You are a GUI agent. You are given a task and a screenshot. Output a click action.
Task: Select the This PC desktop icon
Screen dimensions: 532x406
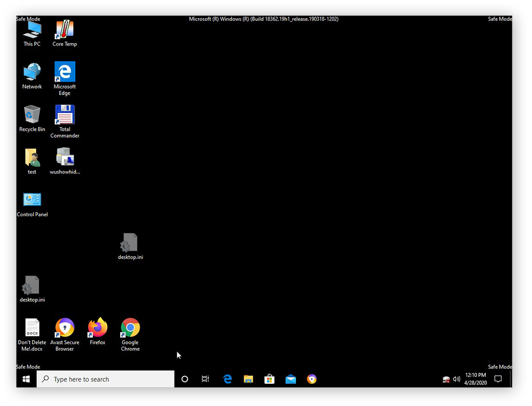(32, 34)
